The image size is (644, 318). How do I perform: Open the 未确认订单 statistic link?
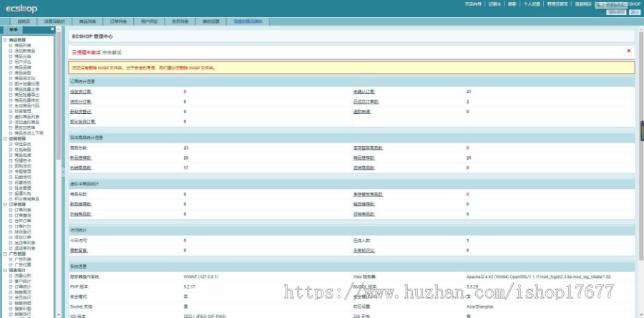(x=364, y=92)
